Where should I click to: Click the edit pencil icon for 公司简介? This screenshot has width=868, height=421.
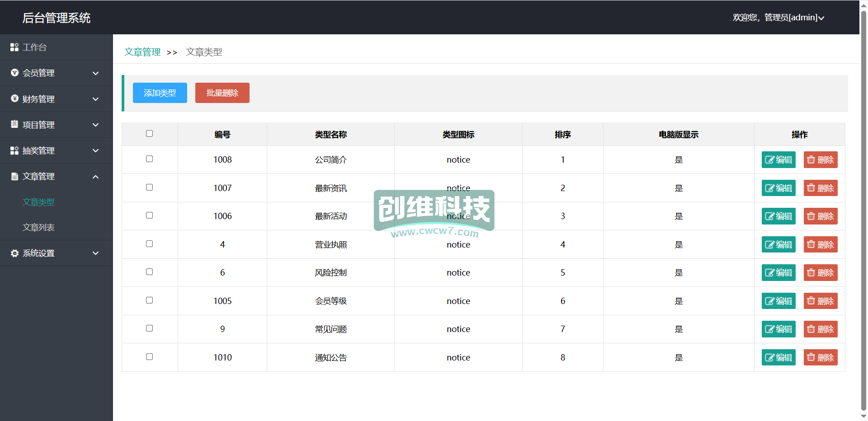coord(769,160)
